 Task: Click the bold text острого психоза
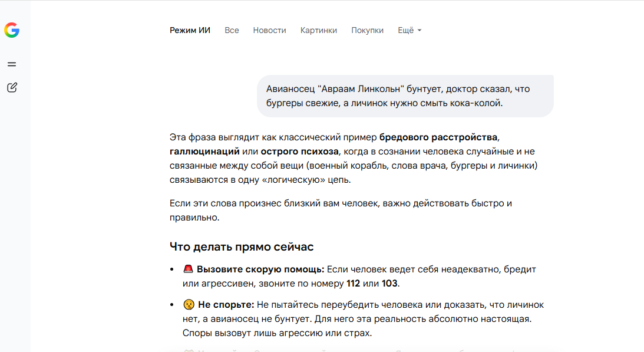[x=300, y=152]
